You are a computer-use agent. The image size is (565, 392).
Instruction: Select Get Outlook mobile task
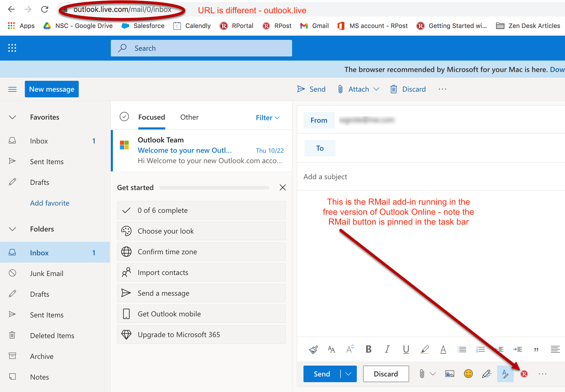click(201, 314)
